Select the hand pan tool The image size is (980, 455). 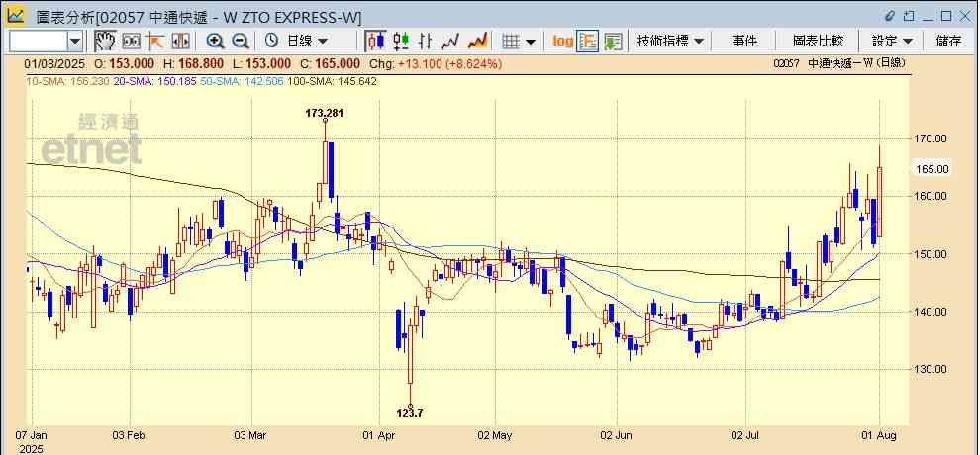click(x=105, y=42)
